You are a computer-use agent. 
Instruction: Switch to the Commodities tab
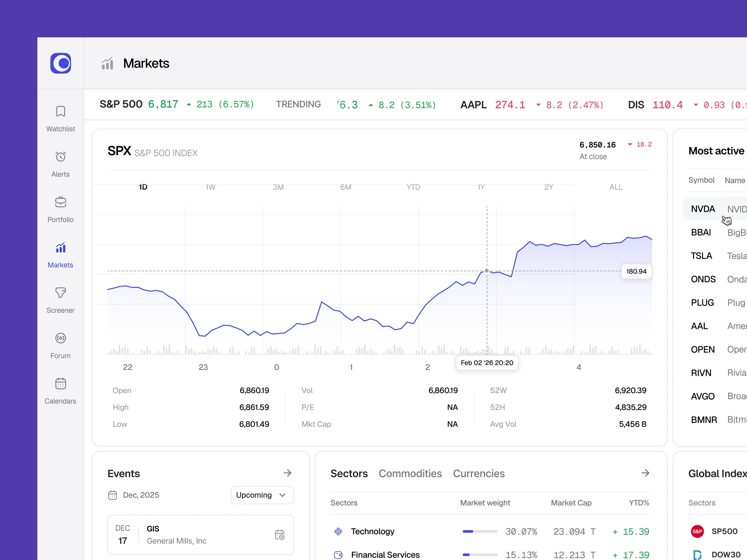[410, 474]
